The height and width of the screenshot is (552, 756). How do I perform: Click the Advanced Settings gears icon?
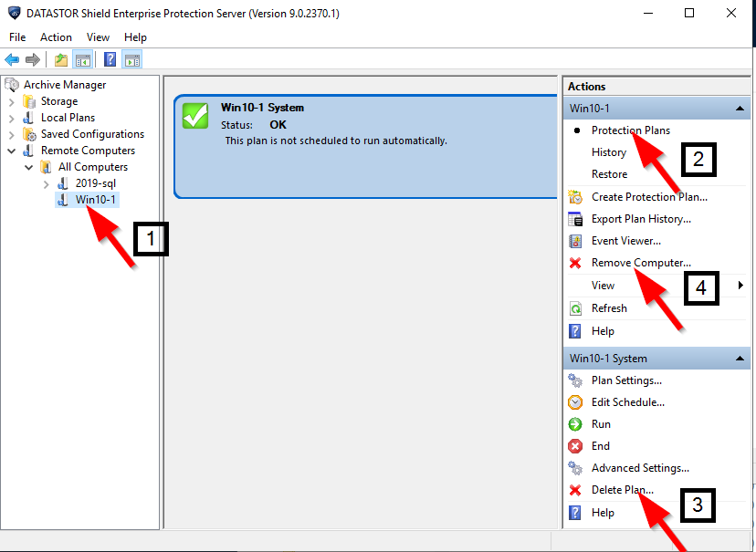coord(574,468)
